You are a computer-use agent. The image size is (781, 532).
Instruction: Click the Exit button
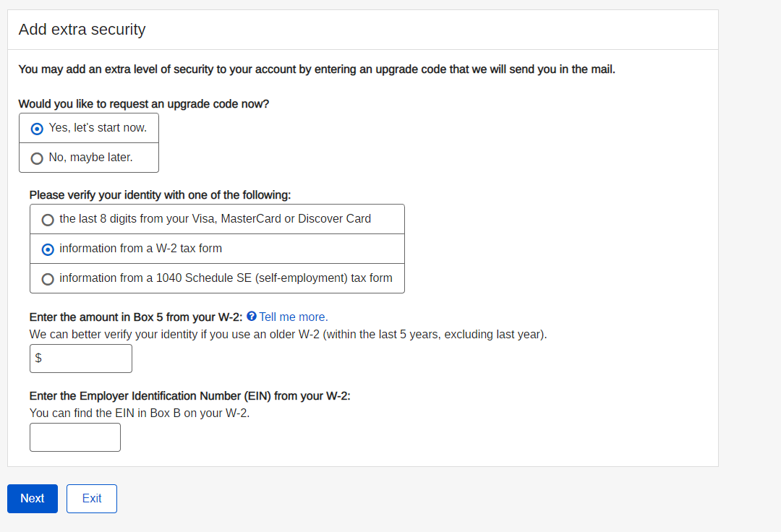pos(92,499)
